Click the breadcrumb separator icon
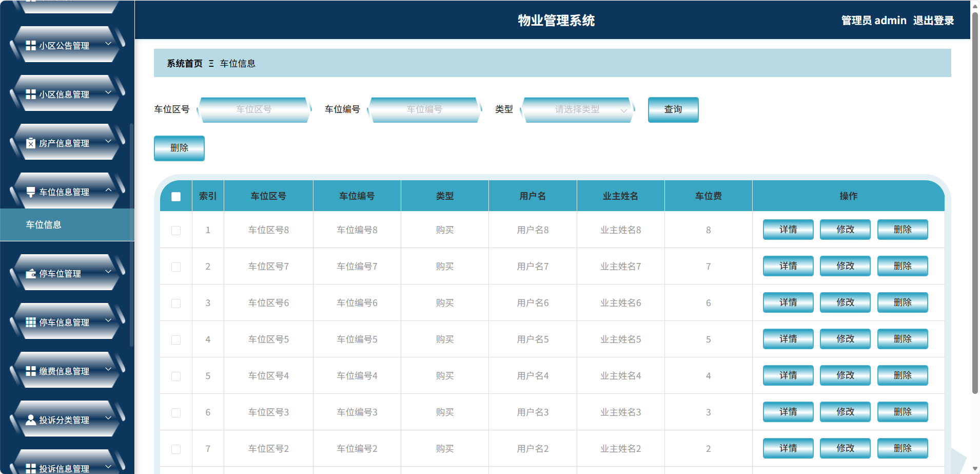The height and width of the screenshot is (474, 980). point(211,64)
